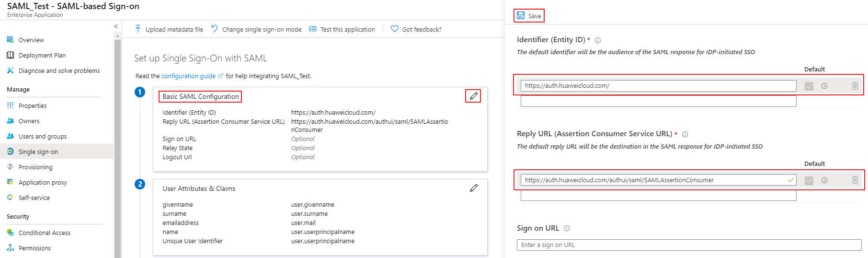Click Change single sign-on mode
Image resolution: width=868 pixels, height=258 pixels.
point(262,29)
